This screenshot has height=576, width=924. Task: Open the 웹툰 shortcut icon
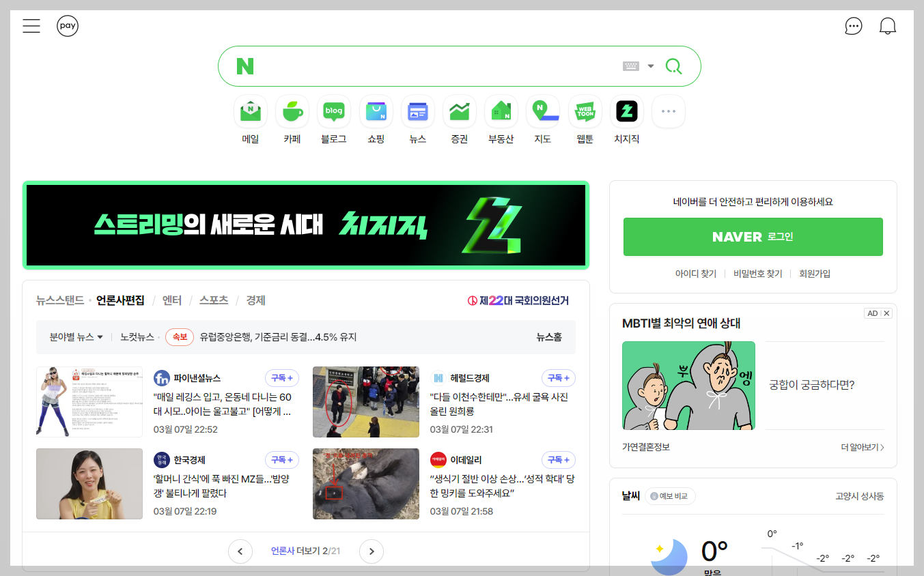pyautogui.click(x=585, y=111)
